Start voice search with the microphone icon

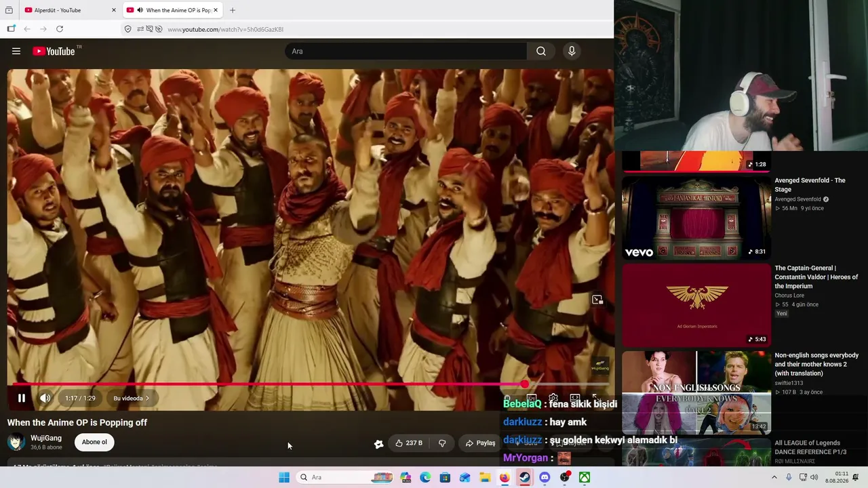(x=572, y=52)
